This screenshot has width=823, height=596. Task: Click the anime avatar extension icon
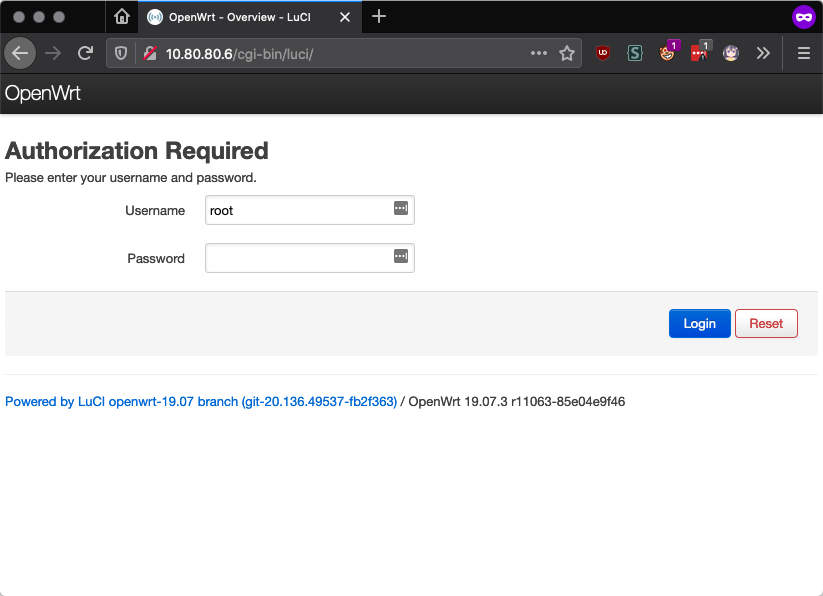coord(731,53)
